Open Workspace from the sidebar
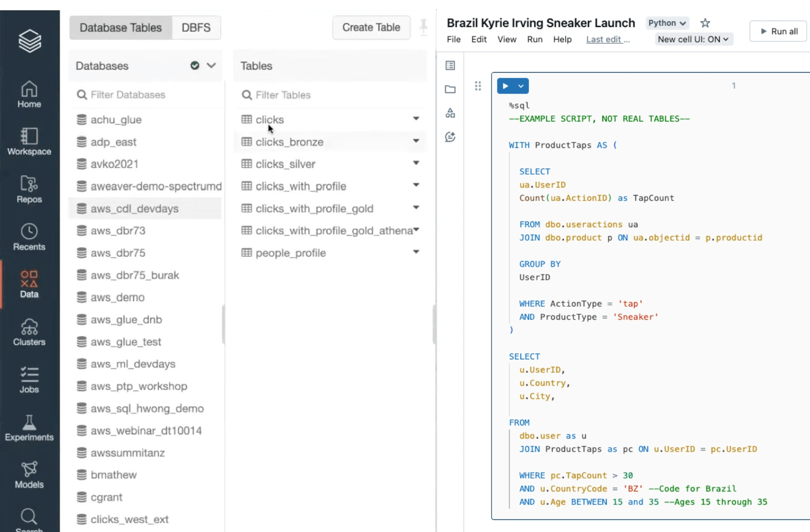Screen dimensions: 810x532 tap(29, 142)
